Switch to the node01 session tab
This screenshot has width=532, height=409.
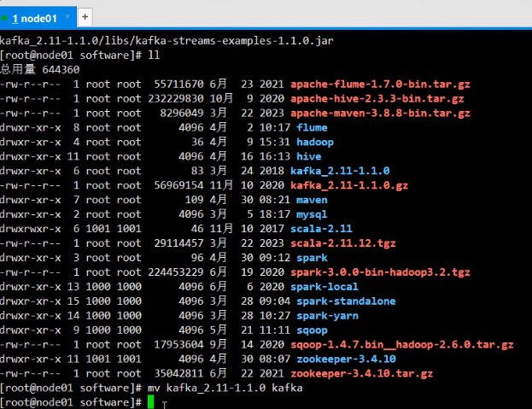[x=38, y=18]
